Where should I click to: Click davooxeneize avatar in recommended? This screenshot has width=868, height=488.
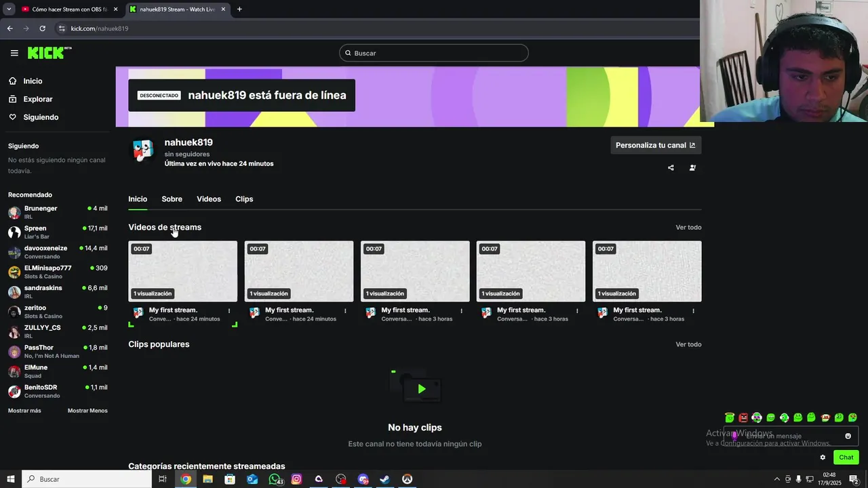pos(14,253)
